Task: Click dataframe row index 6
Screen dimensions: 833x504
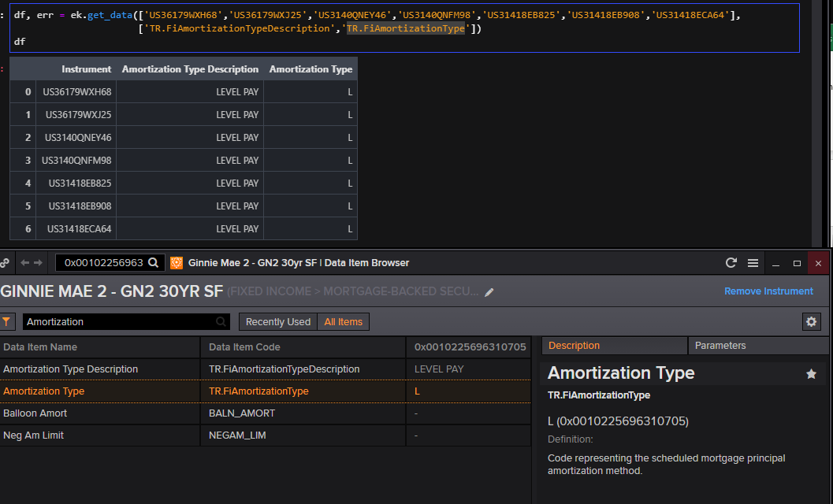Action: coord(23,229)
